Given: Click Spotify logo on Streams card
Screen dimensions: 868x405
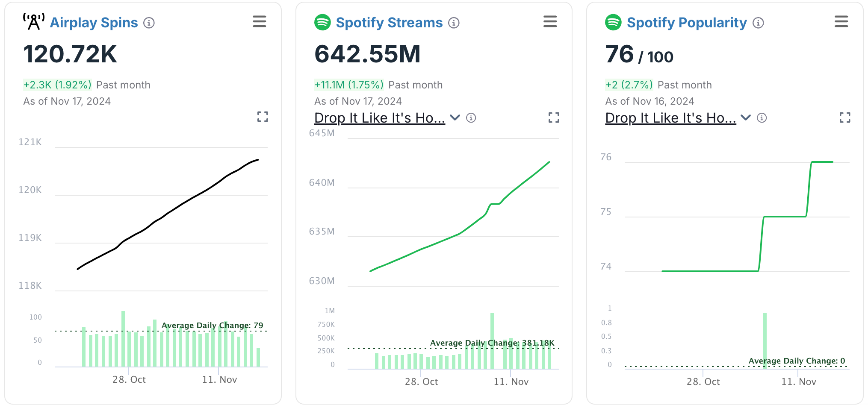Looking at the screenshot, I should point(322,22).
